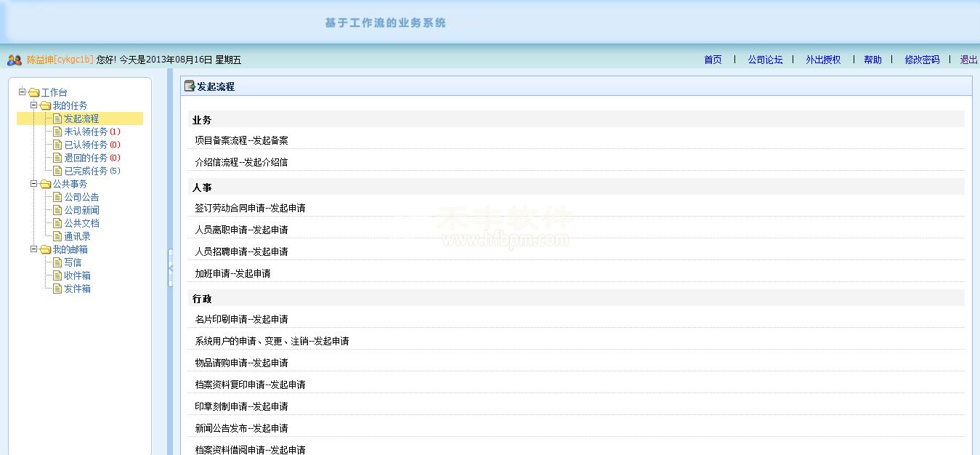Select 发件箱 in the mailbox tree
Image resolution: width=980 pixels, height=455 pixels.
tap(77, 289)
